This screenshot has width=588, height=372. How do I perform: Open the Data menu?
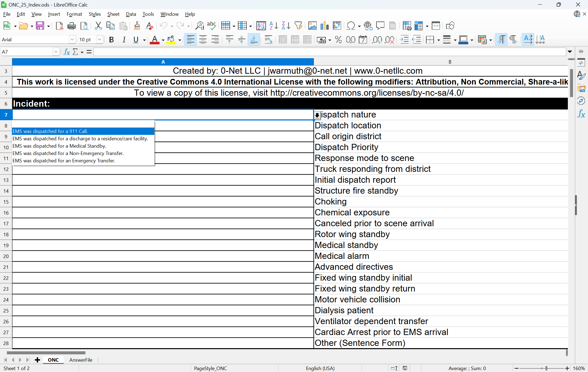[x=131, y=14]
